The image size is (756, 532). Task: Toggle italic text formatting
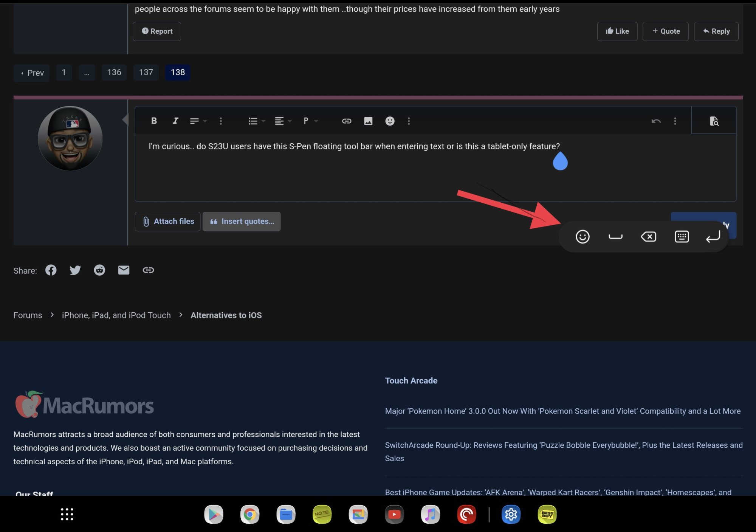click(x=175, y=121)
